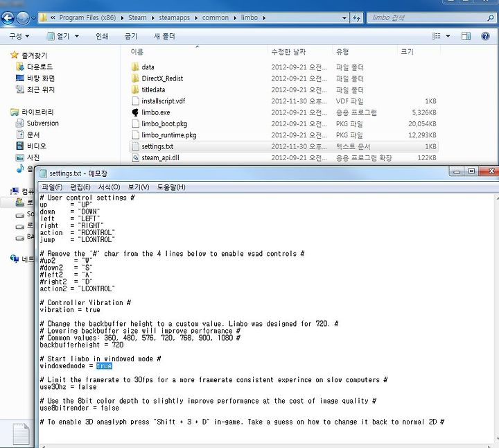499x448 pixels.
Task: Click the details pane file thumbnail
Action: pos(21,433)
